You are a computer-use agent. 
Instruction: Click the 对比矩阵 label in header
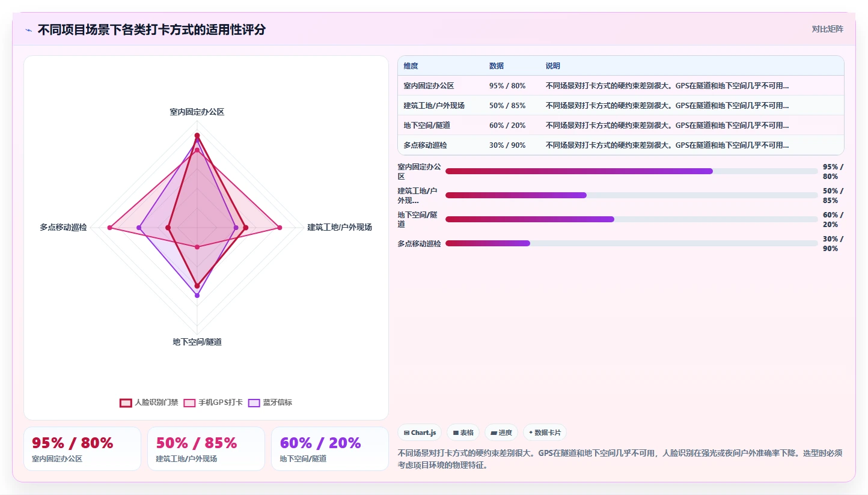[827, 29]
